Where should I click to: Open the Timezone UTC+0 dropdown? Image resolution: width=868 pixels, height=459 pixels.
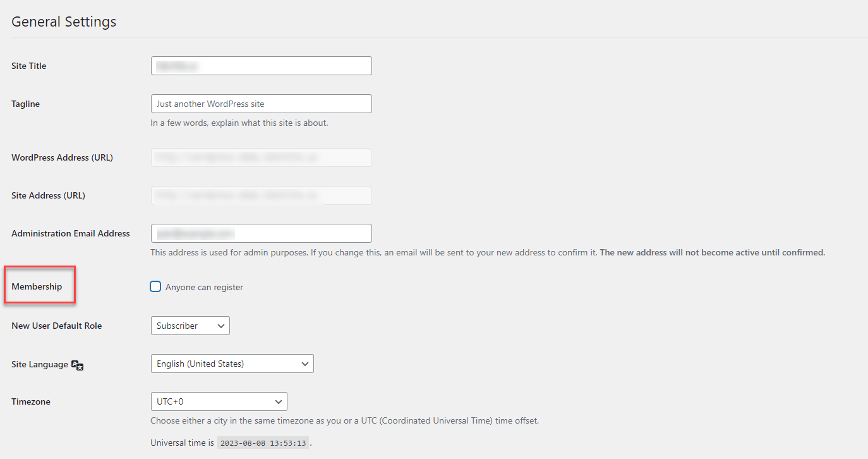click(219, 401)
